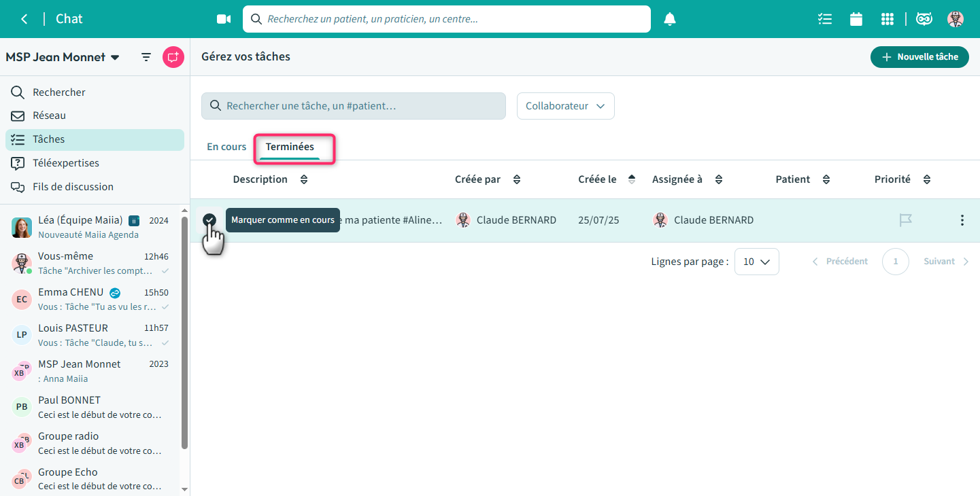980x496 pixels.
Task: Open the apps grid icon
Action: pyautogui.click(x=888, y=19)
